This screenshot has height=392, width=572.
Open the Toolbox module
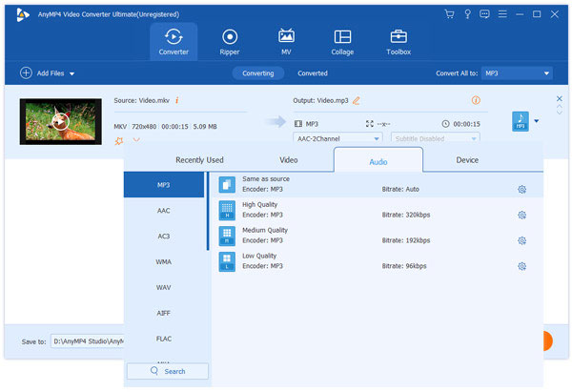tap(398, 42)
